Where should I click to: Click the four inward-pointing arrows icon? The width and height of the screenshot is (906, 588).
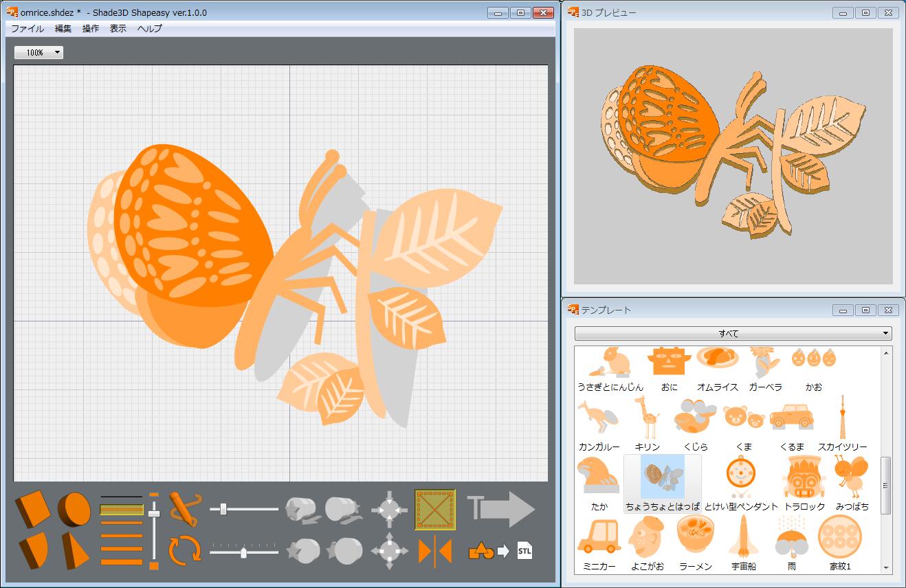(x=390, y=509)
